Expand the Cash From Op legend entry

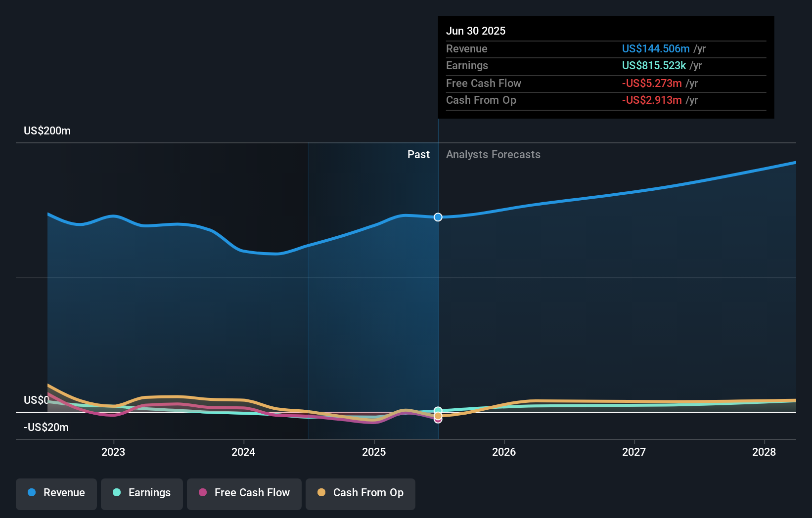(x=360, y=493)
